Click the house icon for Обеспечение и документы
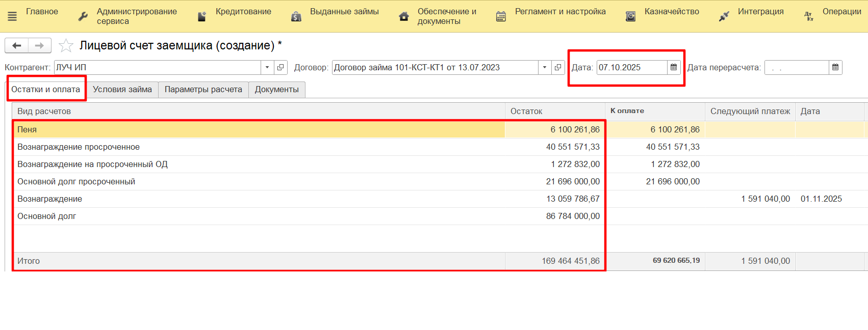 pyautogui.click(x=404, y=16)
